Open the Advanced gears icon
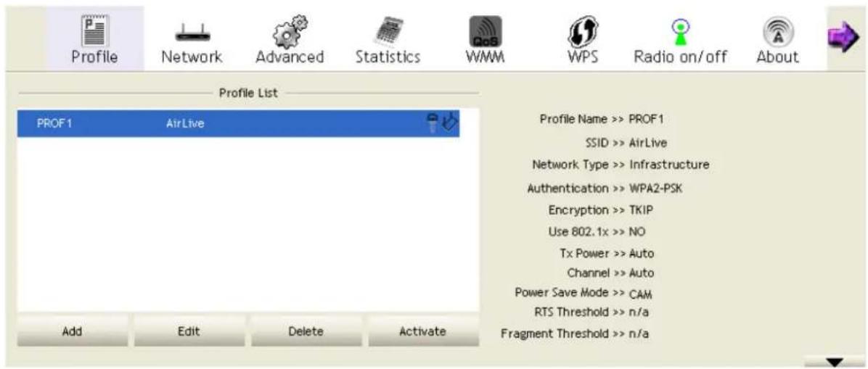Image resolution: width=868 pixels, height=369 pixels. [291, 30]
